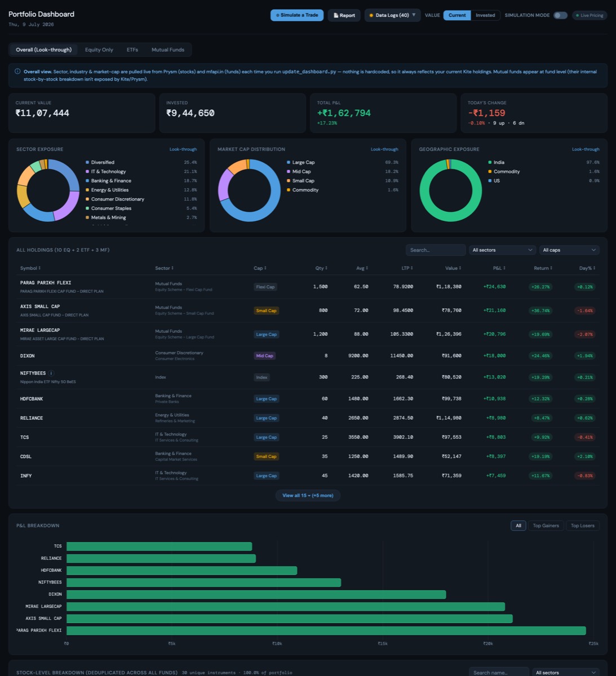Click the India legend color dot
616x676 pixels.
coord(490,162)
